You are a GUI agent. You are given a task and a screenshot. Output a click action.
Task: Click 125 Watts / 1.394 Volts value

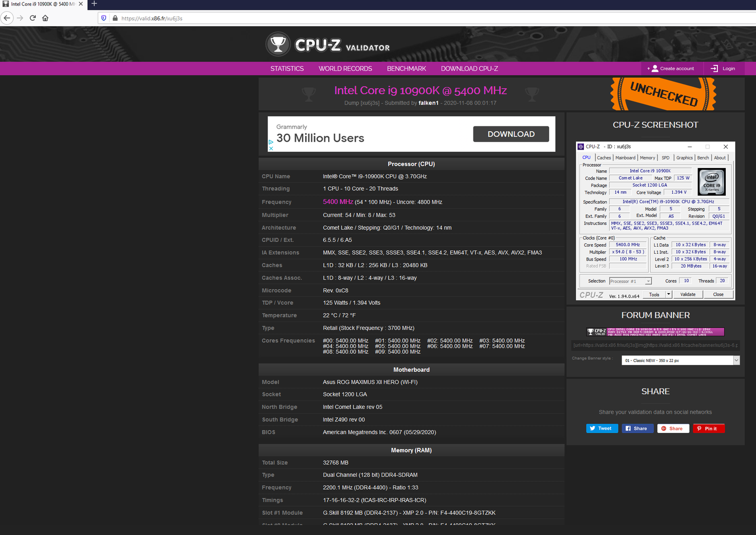click(x=351, y=303)
